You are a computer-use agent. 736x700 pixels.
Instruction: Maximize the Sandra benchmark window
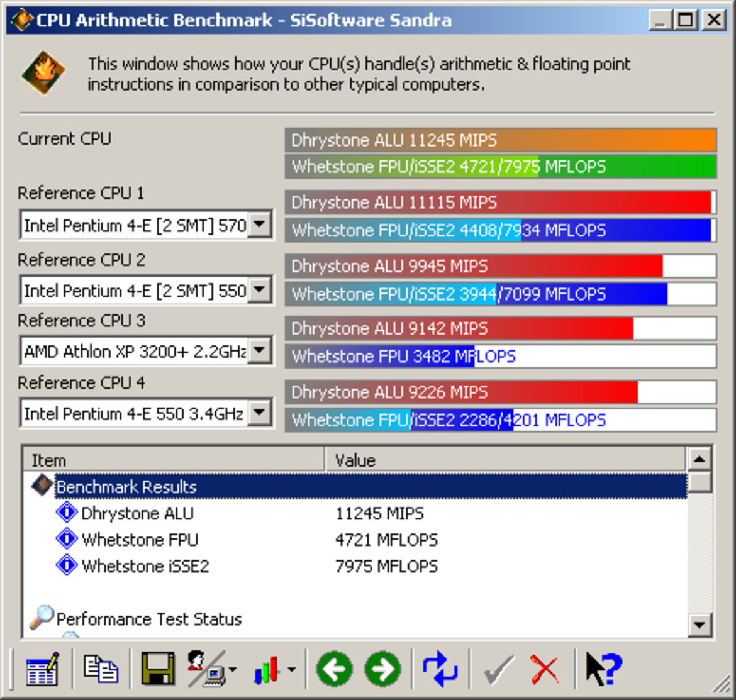click(x=685, y=20)
